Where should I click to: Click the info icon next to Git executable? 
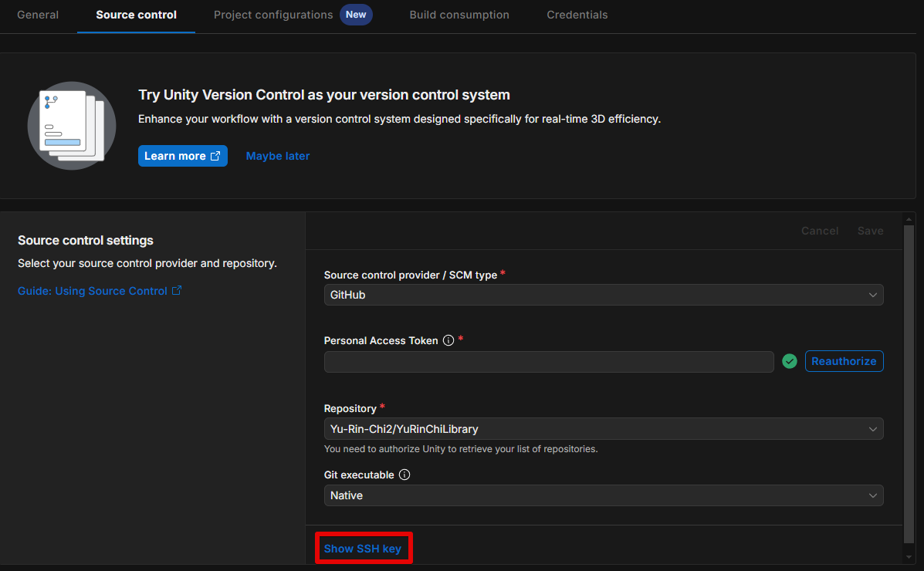404,475
